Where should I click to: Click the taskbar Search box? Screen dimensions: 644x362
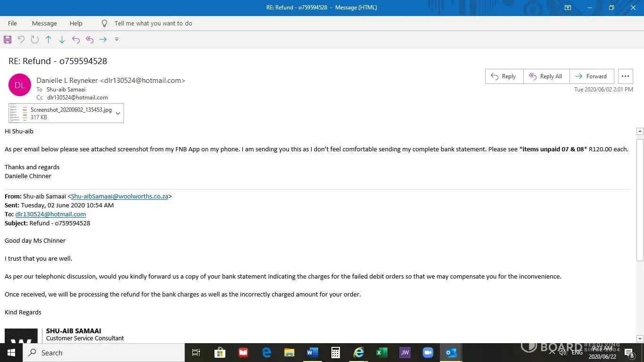point(103,353)
